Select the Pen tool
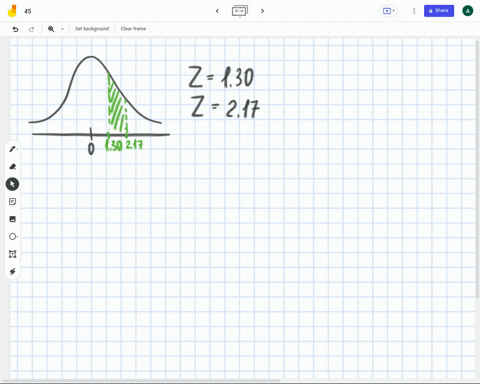This screenshot has width=480, height=384. 13,149
